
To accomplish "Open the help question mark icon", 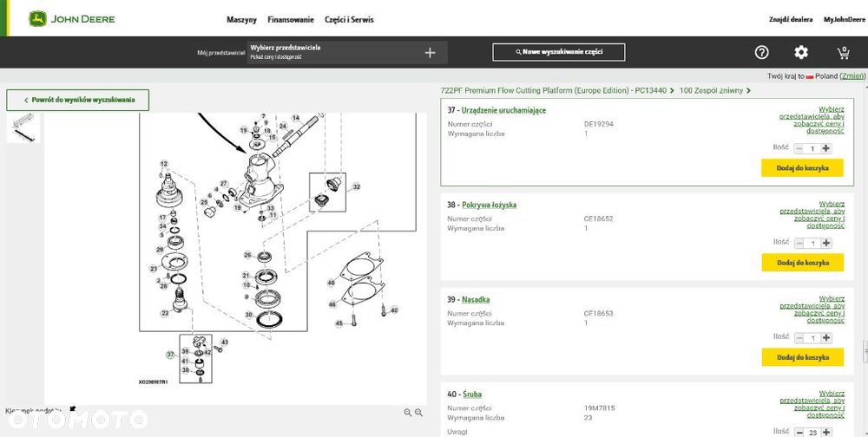I will pos(762,53).
